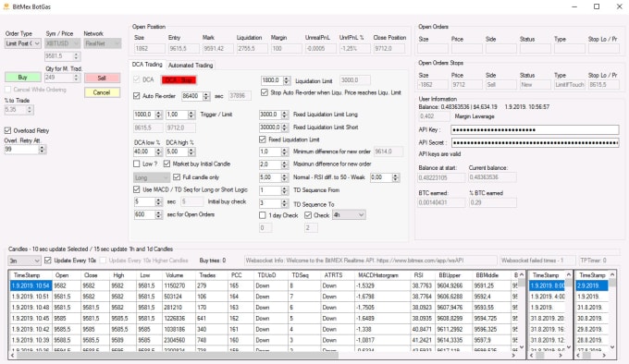Switch to the DCA Trading tab
This screenshot has height=364, width=629.
147,65
